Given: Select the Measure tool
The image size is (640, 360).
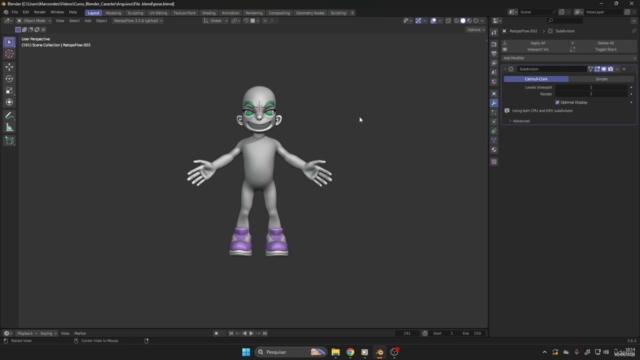Looking at the screenshot, I should click(x=9, y=128).
